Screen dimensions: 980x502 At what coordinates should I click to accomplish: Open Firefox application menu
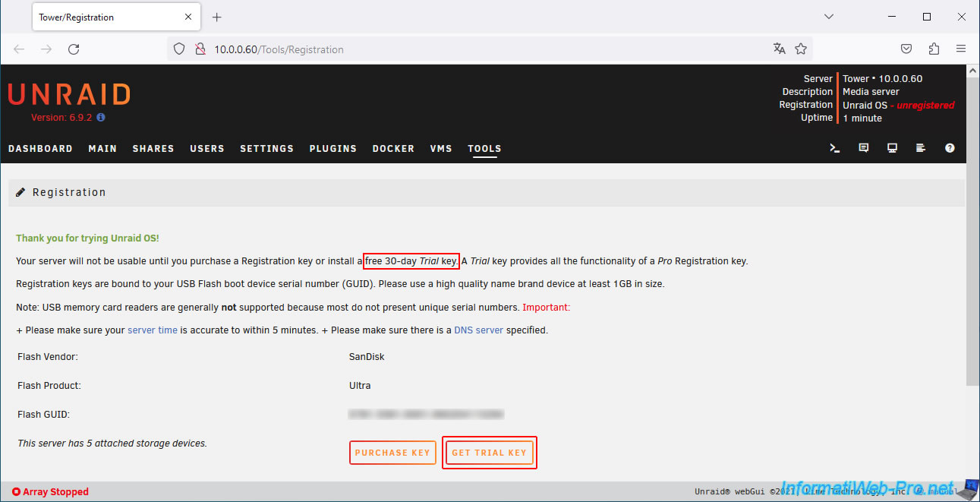tap(961, 49)
